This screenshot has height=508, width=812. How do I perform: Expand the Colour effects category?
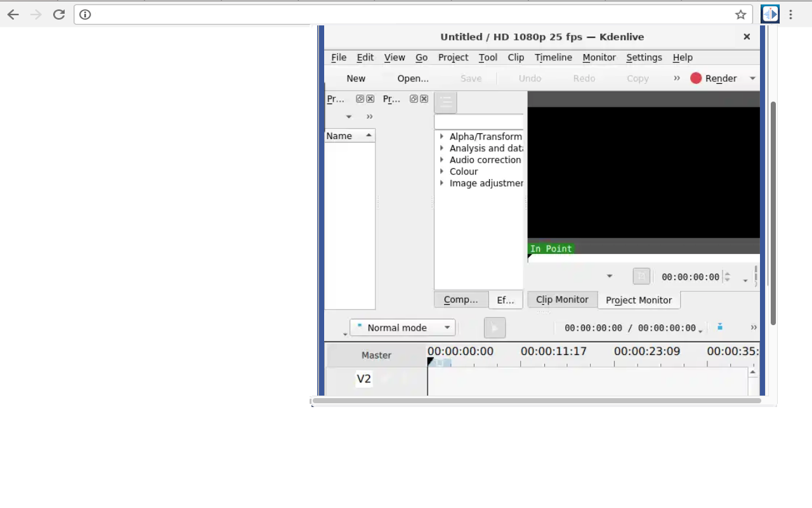pyautogui.click(x=442, y=171)
